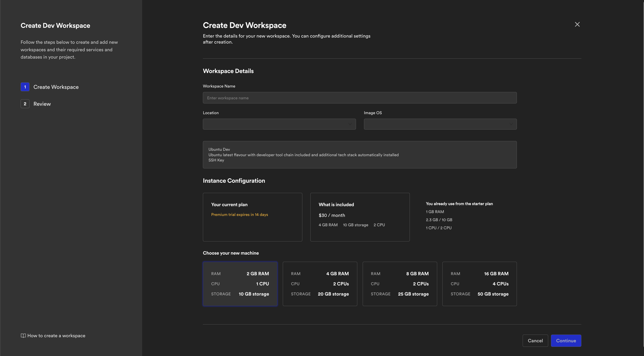
Task: Click the Continue button
Action: (x=566, y=341)
